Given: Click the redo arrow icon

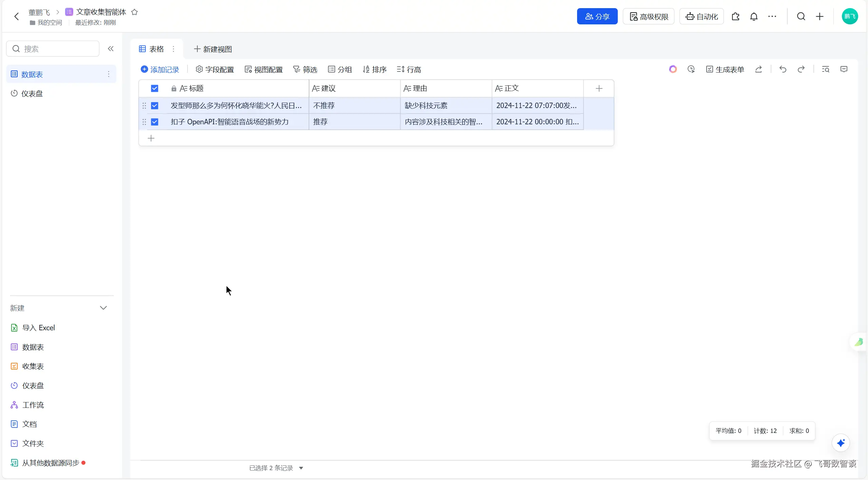Looking at the screenshot, I should click(x=801, y=69).
